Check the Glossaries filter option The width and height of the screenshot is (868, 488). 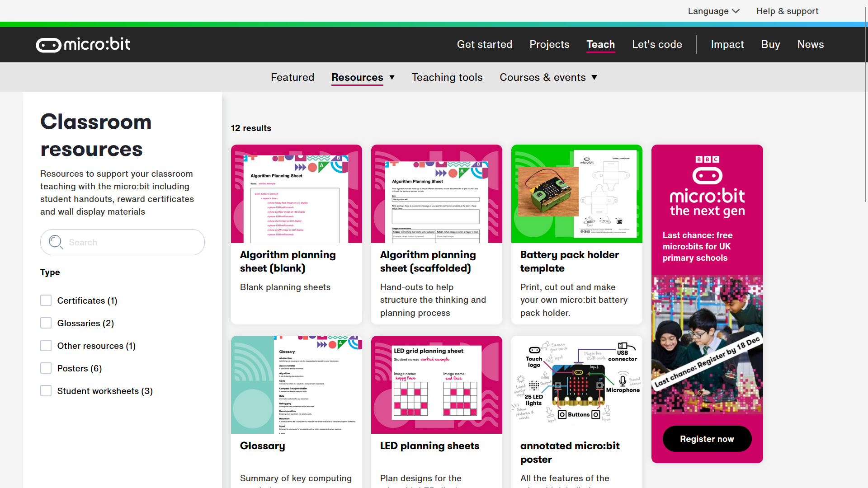(x=46, y=323)
